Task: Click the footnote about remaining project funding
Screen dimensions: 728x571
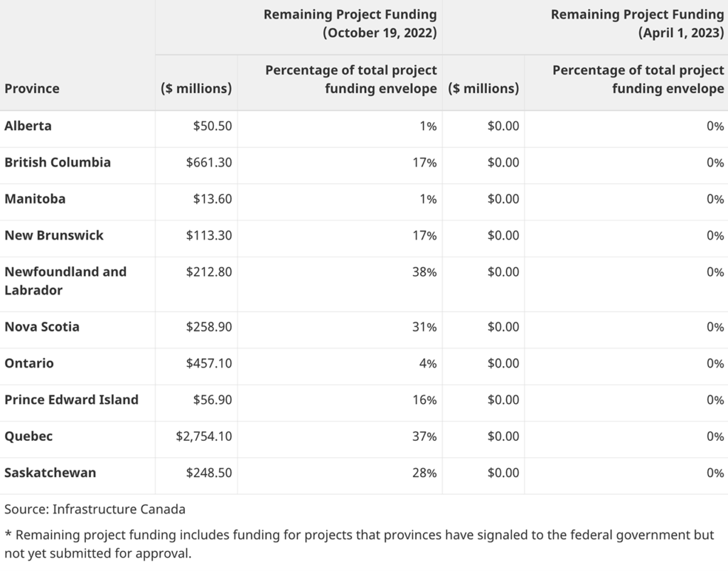Action: pyautogui.click(x=359, y=544)
